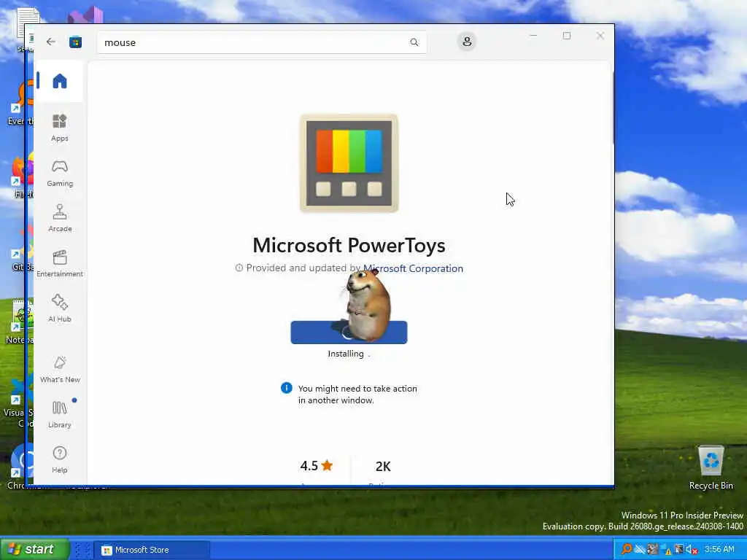Open the Apps section
747x560 pixels.
click(x=60, y=128)
